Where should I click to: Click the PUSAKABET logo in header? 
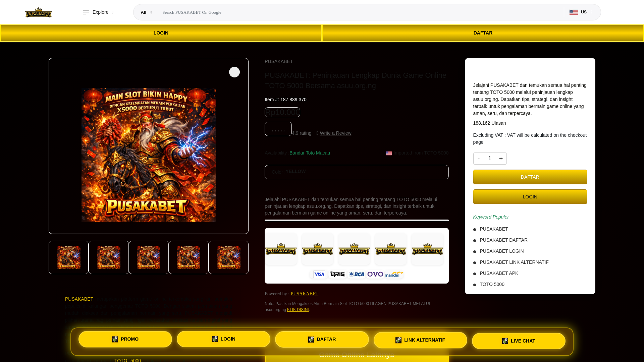[39, 12]
